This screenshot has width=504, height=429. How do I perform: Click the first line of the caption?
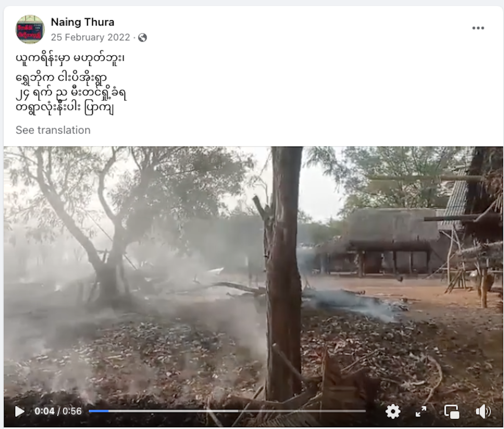point(70,58)
